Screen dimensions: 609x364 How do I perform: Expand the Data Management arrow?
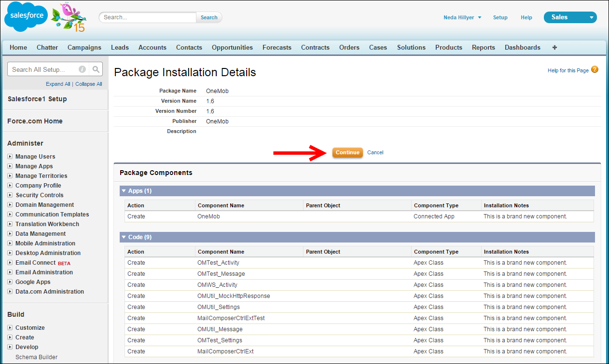pyautogui.click(x=10, y=234)
